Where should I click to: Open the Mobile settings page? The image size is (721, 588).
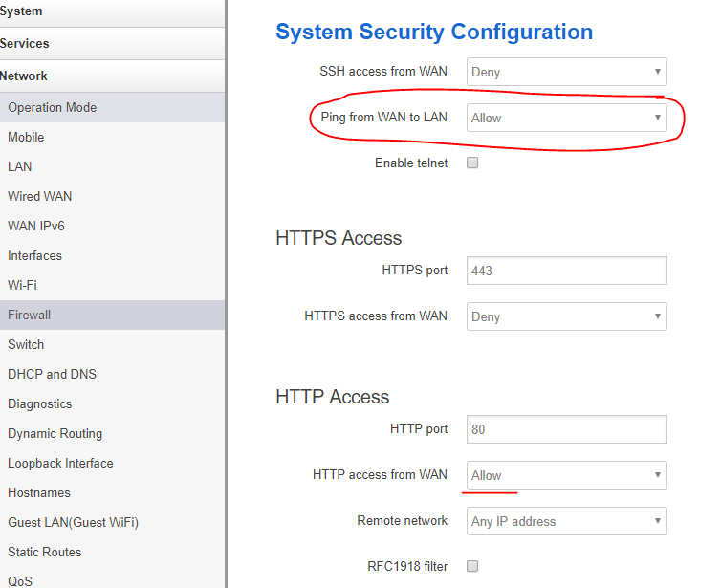click(26, 138)
